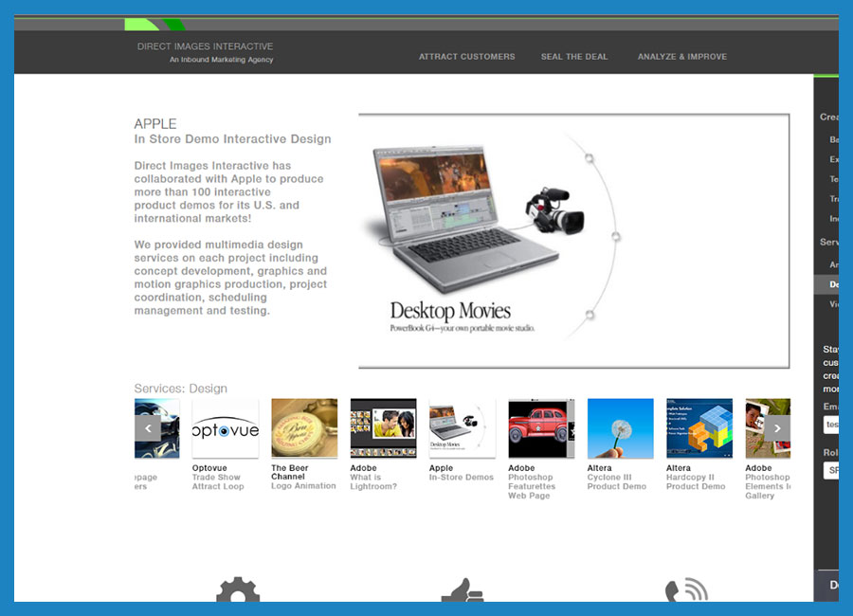Image resolution: width=853 pixels, height=616 pixels.
Task: Click the gear icon at page bottom
Action: (x=238, y=589)
